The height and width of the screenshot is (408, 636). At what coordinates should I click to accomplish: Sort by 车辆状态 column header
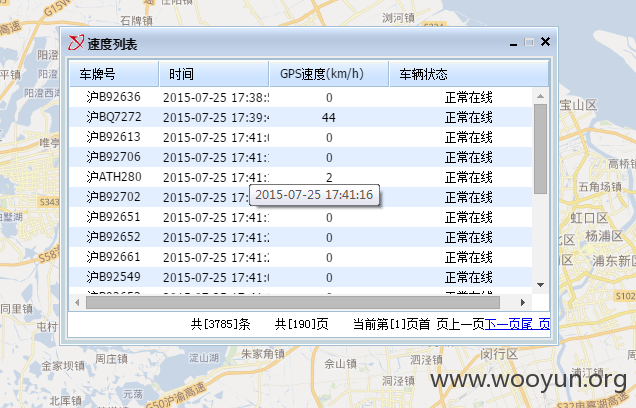[x=469, y=74]
